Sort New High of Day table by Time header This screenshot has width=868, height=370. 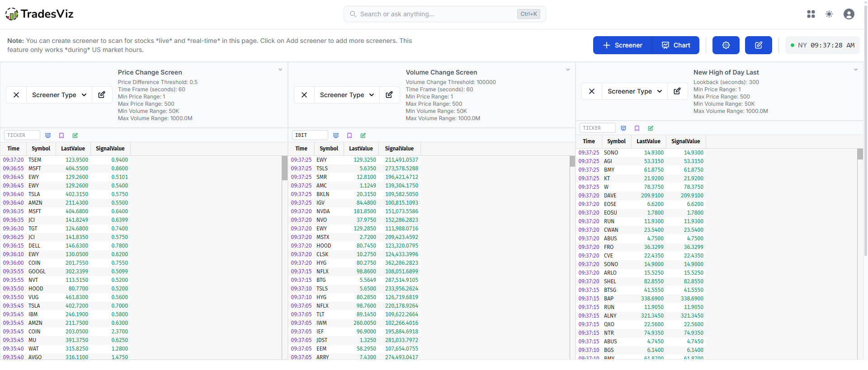[589, 141]
